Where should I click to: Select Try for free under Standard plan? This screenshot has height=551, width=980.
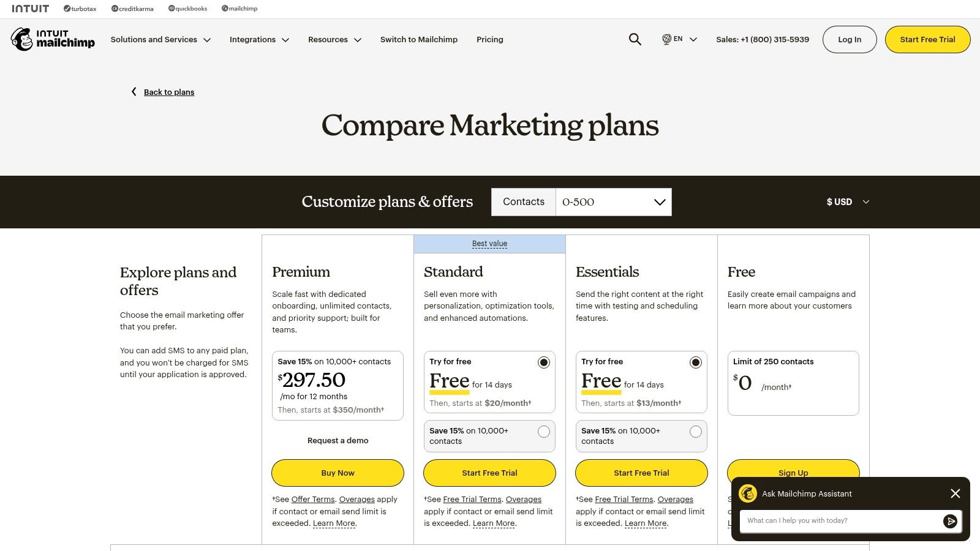543,362
